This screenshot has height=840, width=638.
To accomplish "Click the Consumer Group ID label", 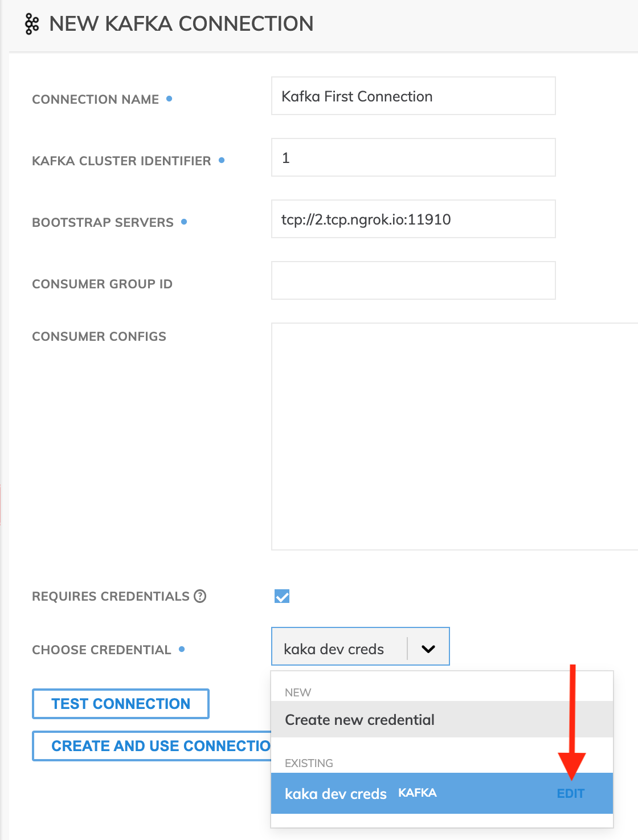I will click(102, 284).
